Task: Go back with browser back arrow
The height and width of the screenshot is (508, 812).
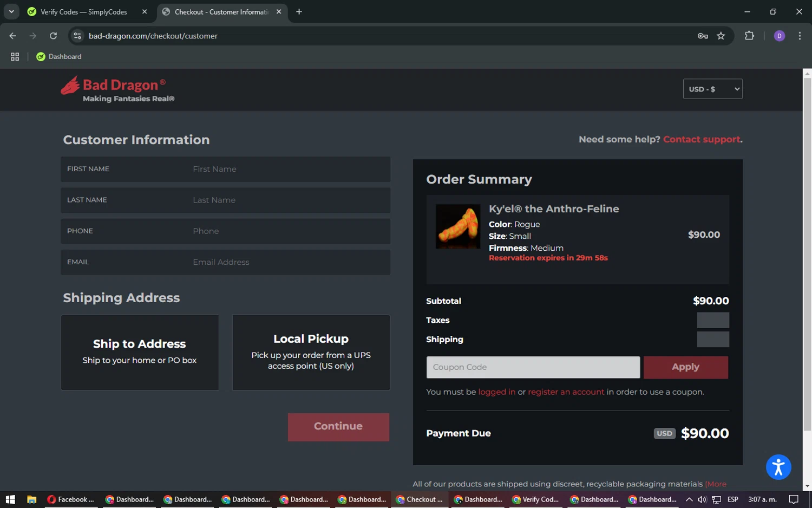Action: point(12,36)
